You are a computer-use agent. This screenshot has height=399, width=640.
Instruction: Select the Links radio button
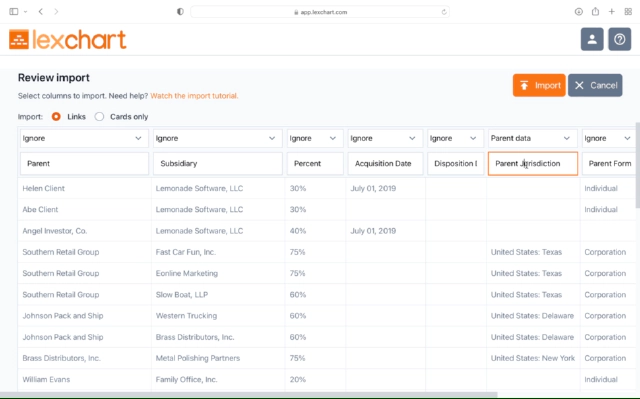point(56,117)
